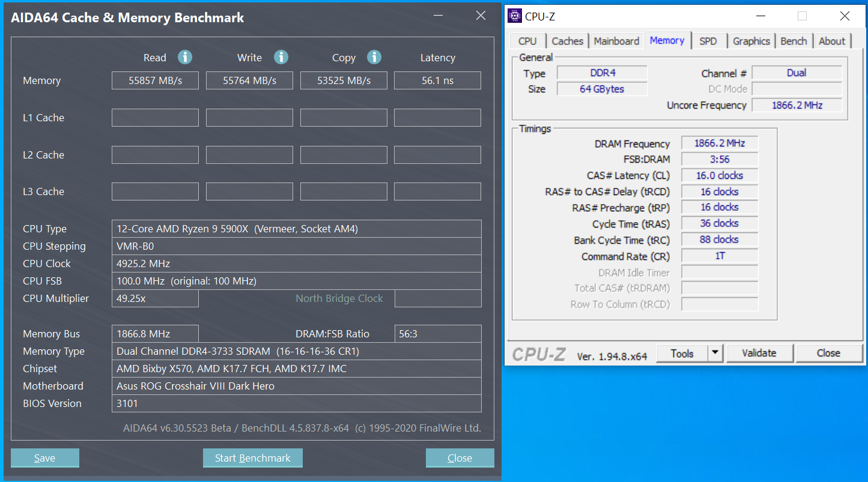Open the About tab in CPU-Z

click(832, 41)
